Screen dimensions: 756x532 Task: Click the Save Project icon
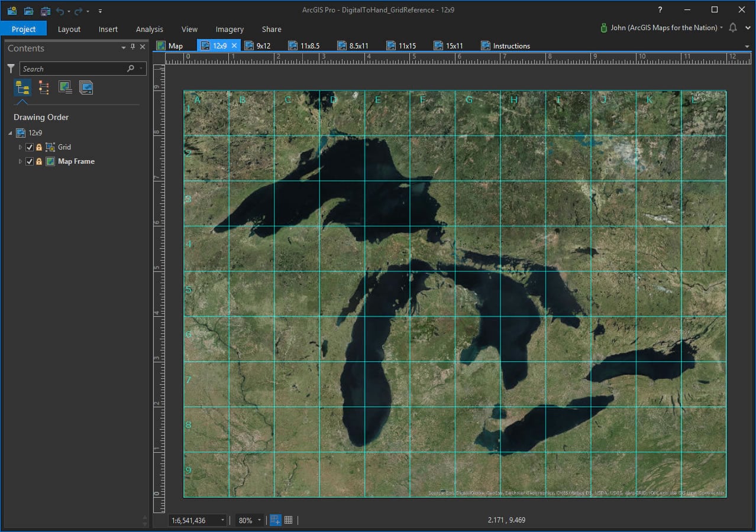pyautogui.click(x=46, y=11)
